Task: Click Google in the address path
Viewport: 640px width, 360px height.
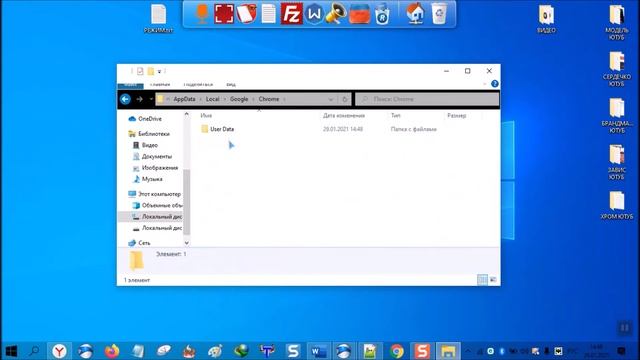Action: pos(239,99)
